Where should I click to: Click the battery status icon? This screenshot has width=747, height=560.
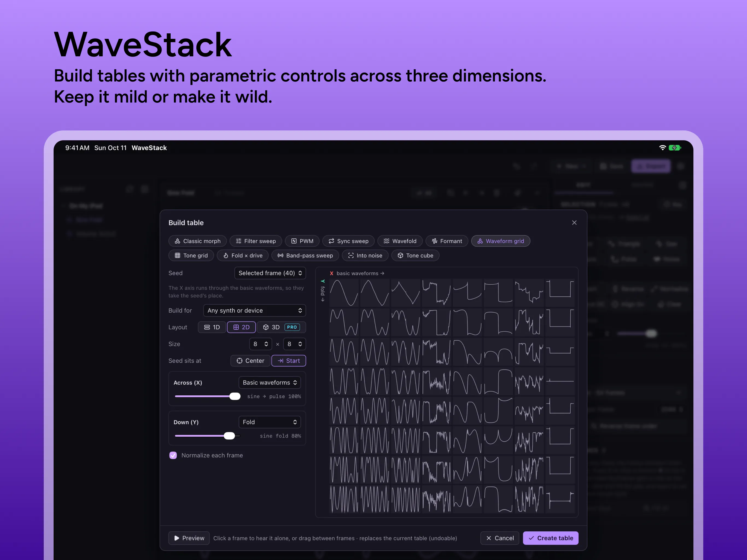click(x=675, y=148)
